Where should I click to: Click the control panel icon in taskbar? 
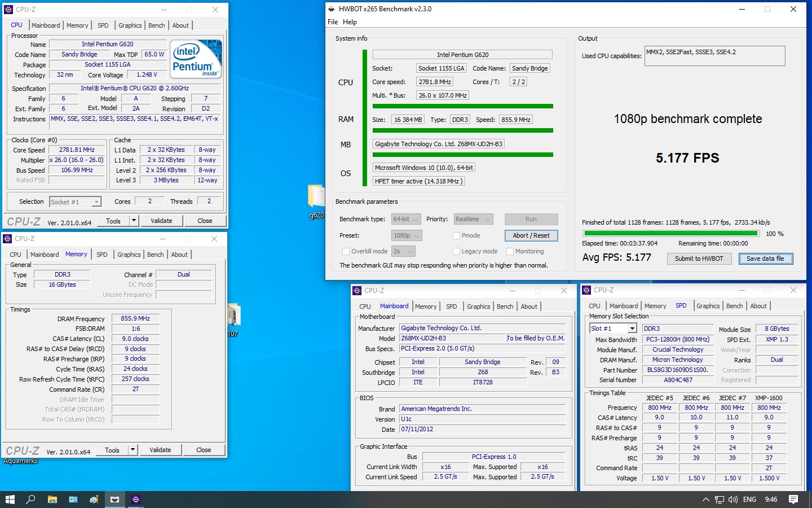[x=73, y=500]
